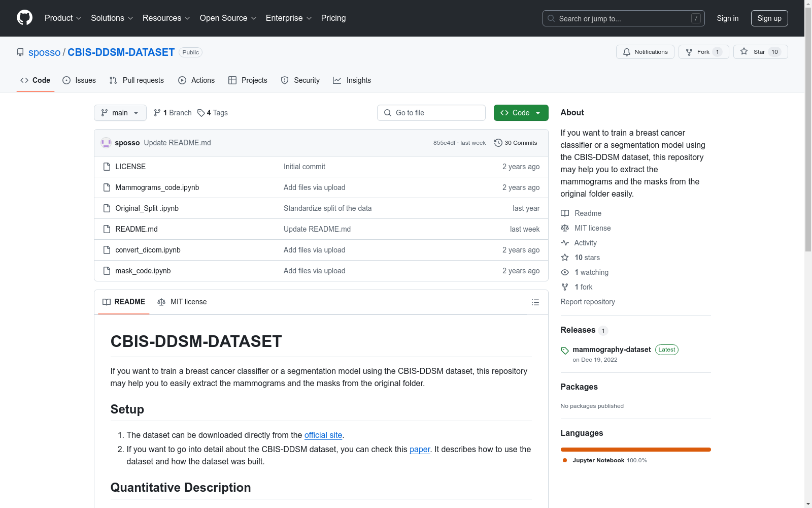
Task: Click the bell icon in Notifications
Action: click(627, 52)
